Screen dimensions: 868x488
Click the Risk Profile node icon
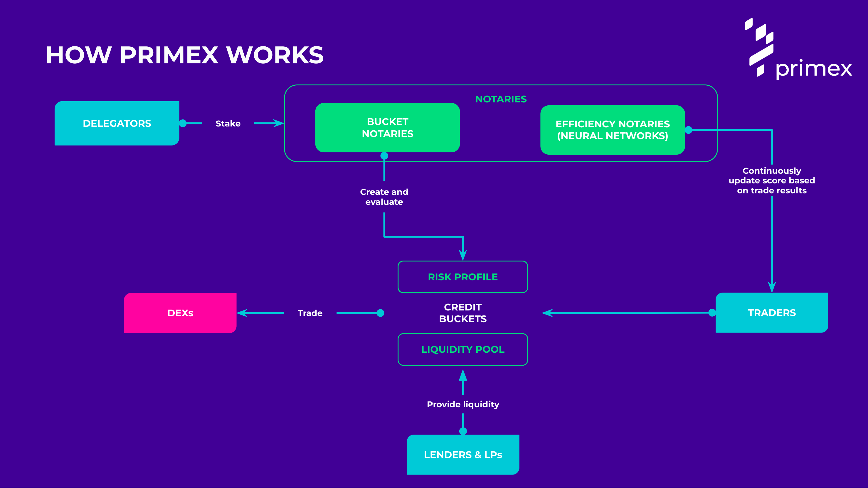pyautogui.click(x=462, y=277)
